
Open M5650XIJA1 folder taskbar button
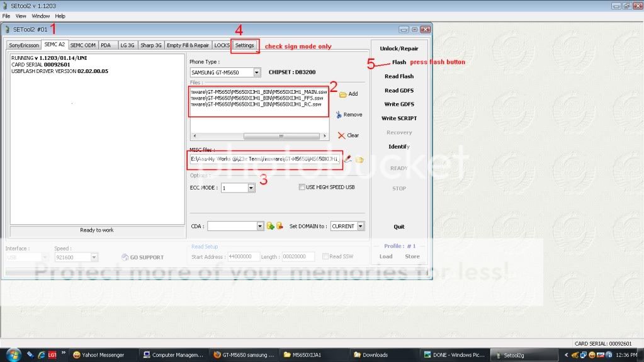coord(314,355)
